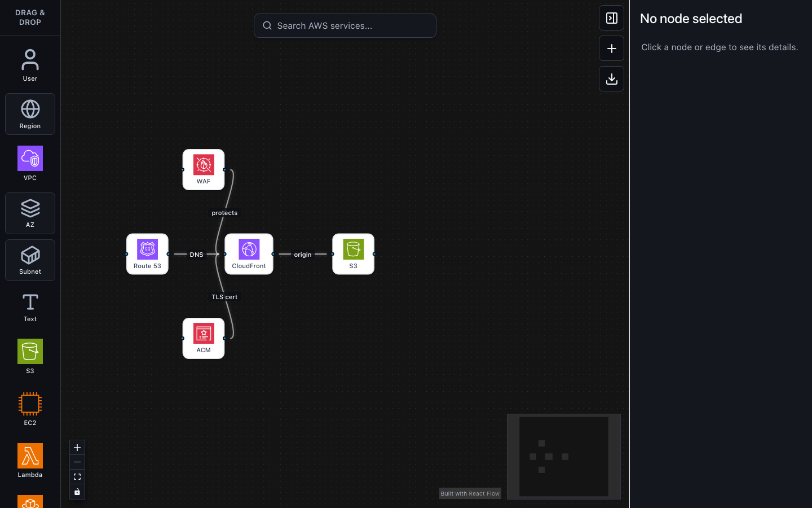This screenshot has height=508, width=812.
Task: Toggle the canvas interactivity lock
Action: pos(77,492)
